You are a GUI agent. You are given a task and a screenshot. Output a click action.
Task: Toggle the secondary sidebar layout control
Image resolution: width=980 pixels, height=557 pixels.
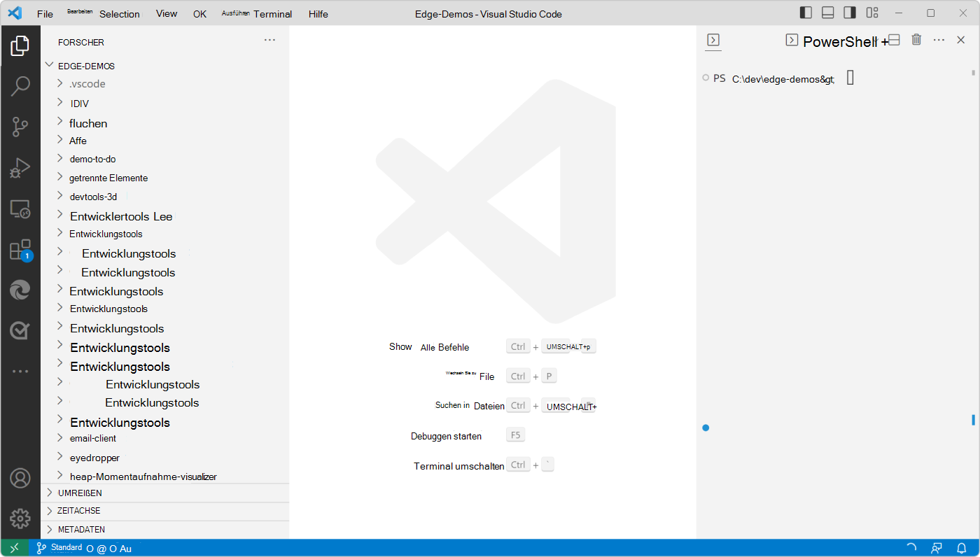(850, 12)
